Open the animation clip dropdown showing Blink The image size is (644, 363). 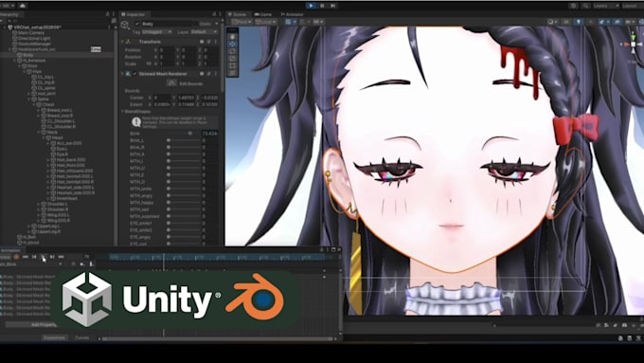[31, 264]
